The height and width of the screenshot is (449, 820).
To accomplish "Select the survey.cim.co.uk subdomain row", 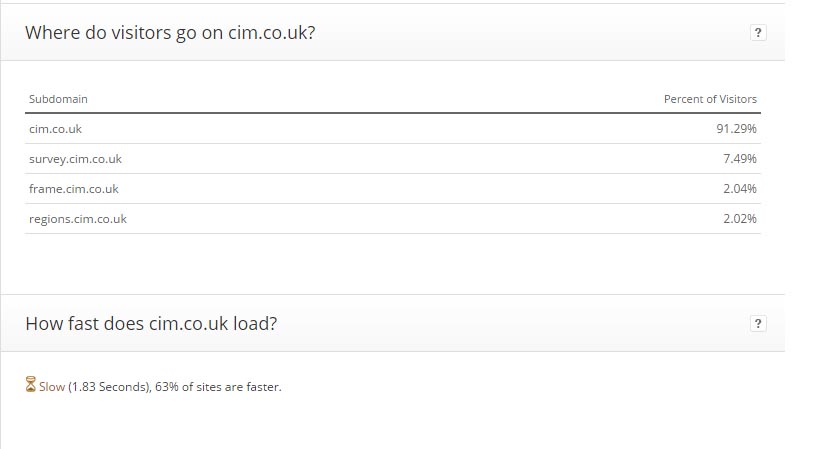I will 393,159.
